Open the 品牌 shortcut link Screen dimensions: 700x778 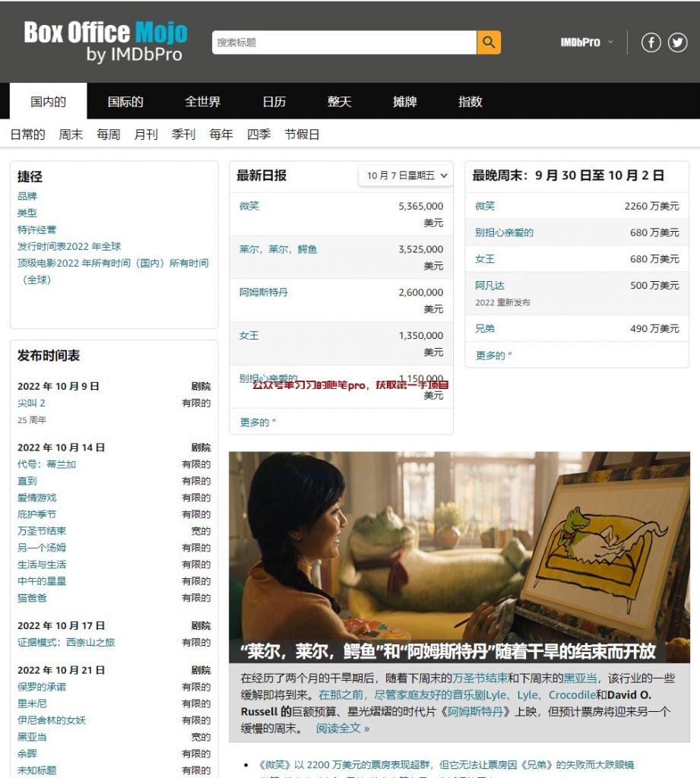[27, 196]
